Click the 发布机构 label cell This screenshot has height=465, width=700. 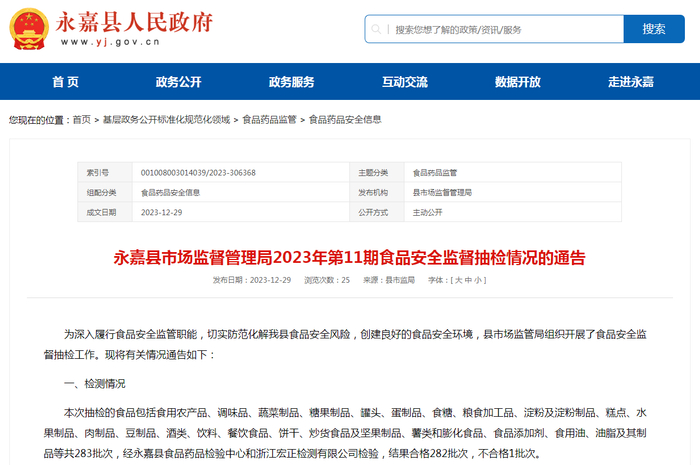click(377, 192)
